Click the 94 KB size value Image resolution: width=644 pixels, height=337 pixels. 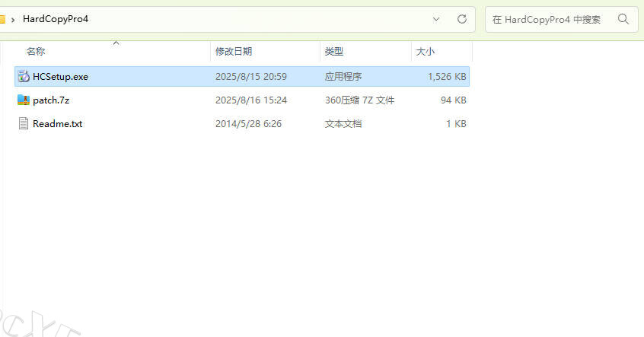[454, 100]
